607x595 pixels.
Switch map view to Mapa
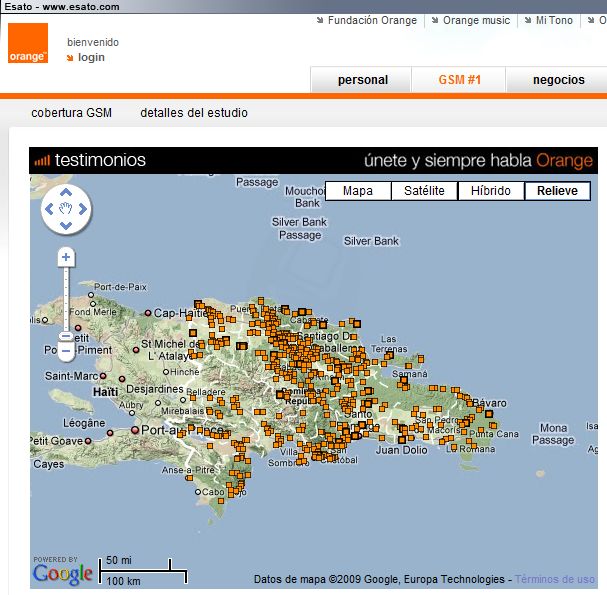tap(358, 191)
